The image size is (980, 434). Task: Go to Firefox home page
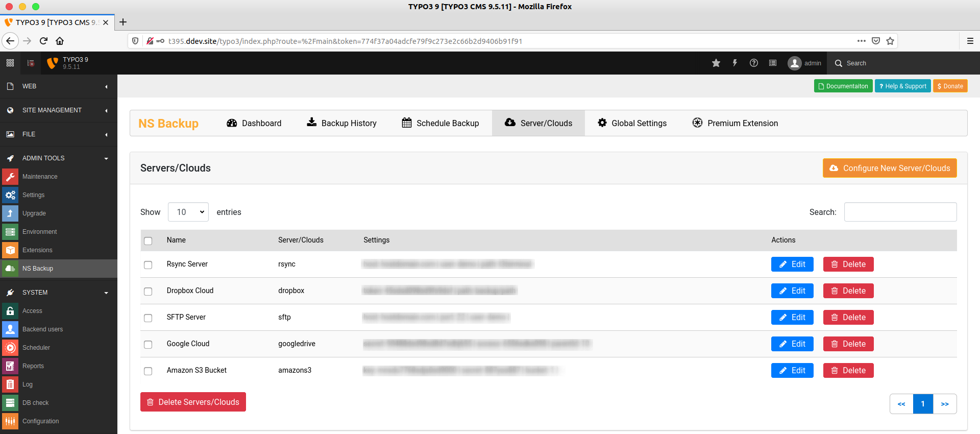(60, 41)
